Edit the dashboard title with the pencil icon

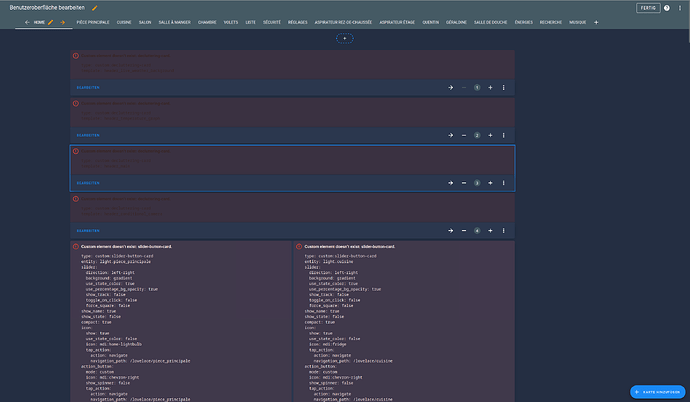click(95, 8)
